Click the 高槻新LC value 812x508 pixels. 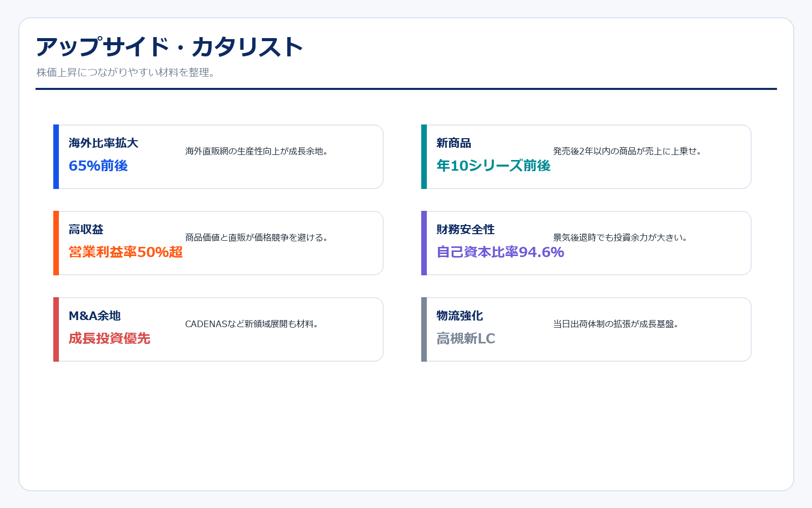[466, 338]
